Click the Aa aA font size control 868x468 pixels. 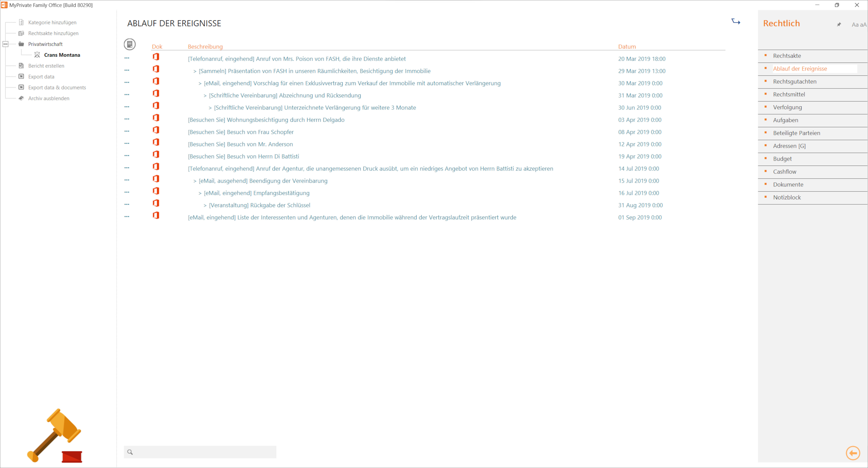pyautogui.click(x=859, y=24)
